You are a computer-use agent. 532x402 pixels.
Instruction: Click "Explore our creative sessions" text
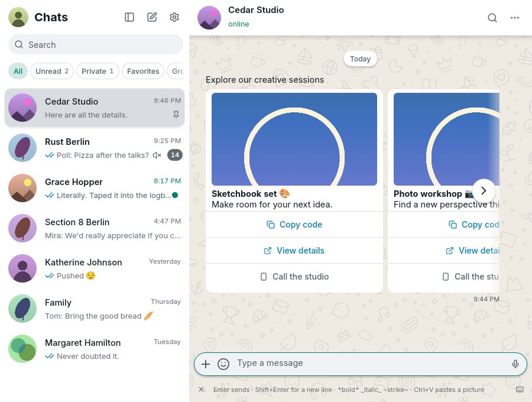(x=265, y=80)
